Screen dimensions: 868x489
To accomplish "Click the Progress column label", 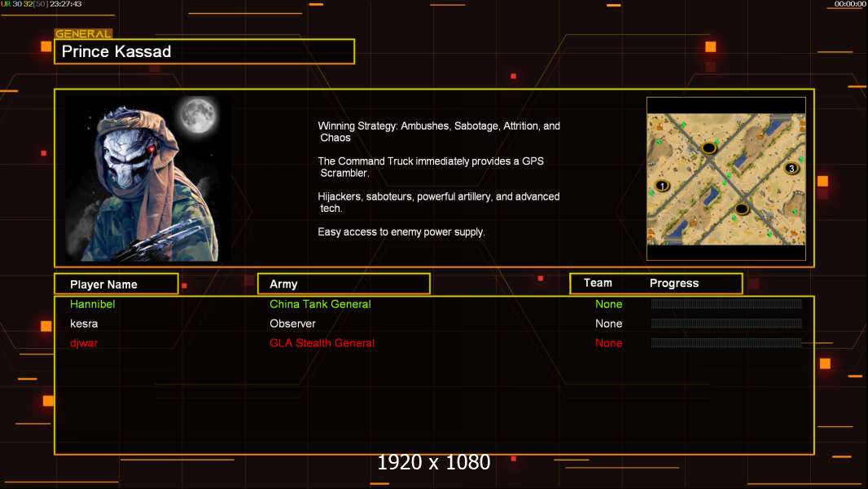I will click(x=673, y=284).
